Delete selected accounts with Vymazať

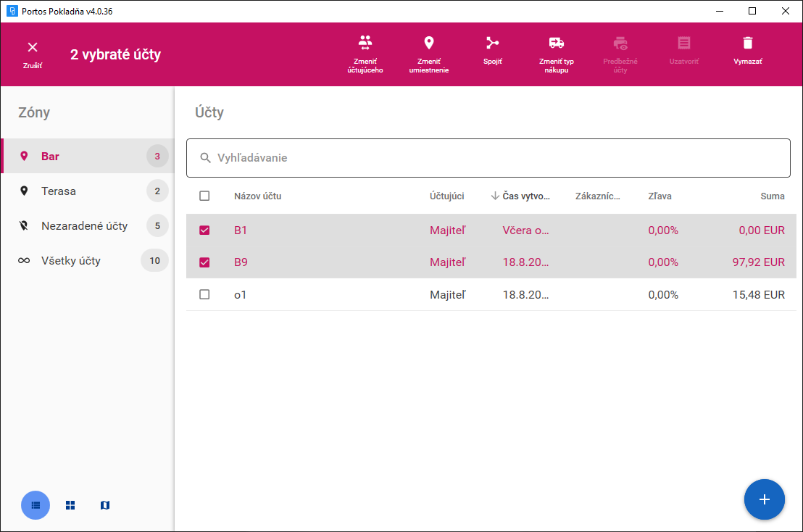tap(747, 43)
